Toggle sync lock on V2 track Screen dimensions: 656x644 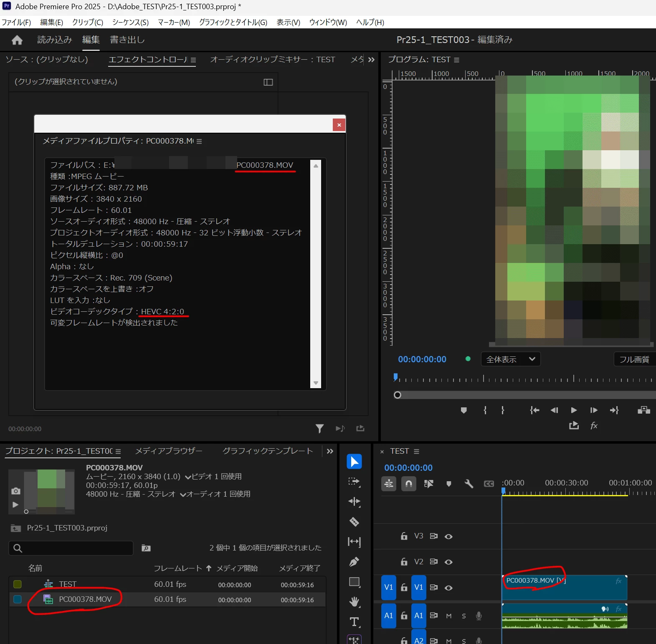click(434, 562)
